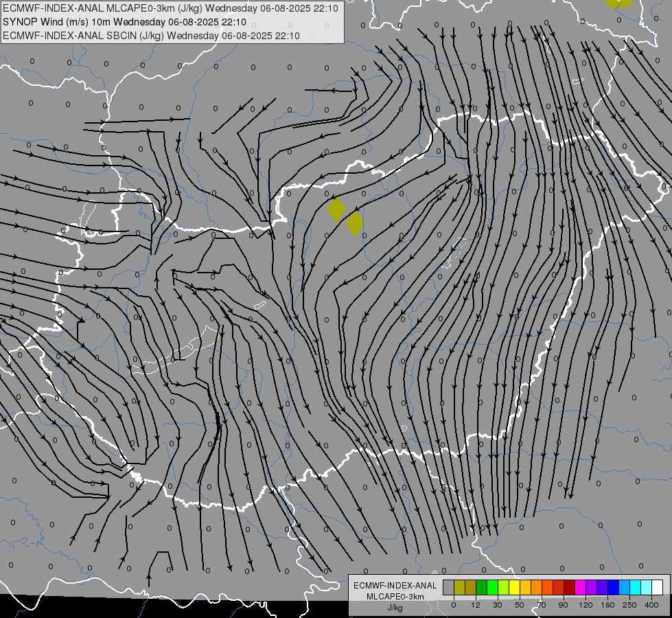
Task: Select the gray legend swatch below 0
Action: (x=449, y=587)
